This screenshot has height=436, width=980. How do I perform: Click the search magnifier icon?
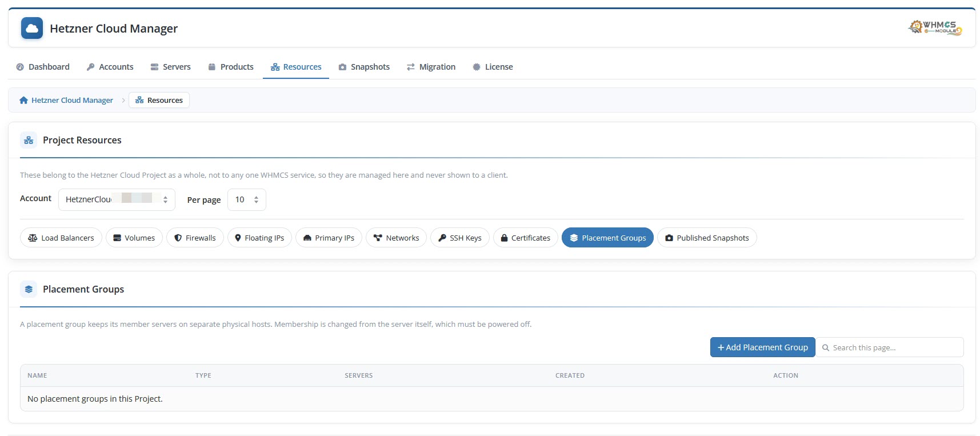[x=826, y=347]
